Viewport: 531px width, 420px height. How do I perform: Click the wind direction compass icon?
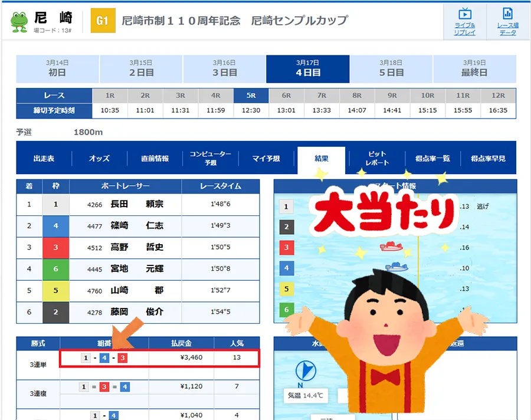click(x=304, y=371)
